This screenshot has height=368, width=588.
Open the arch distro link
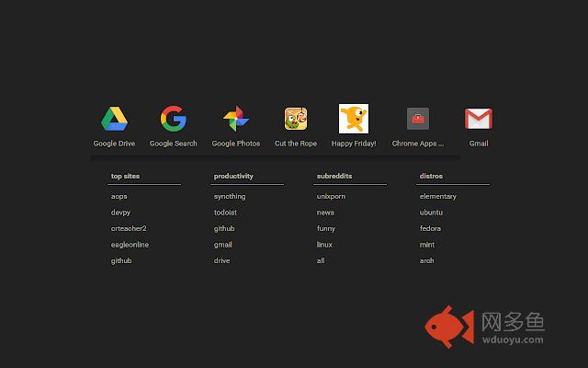click(x=426, y=260)
